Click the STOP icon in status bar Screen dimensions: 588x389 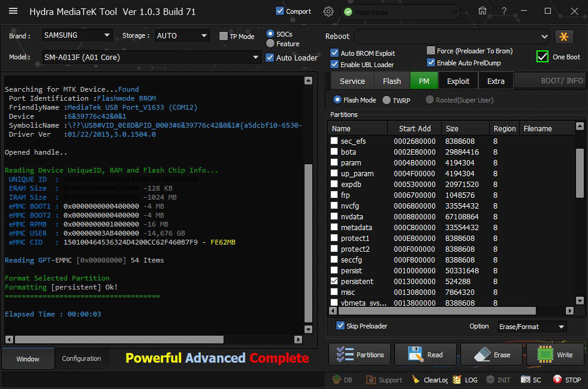point(557,379)
